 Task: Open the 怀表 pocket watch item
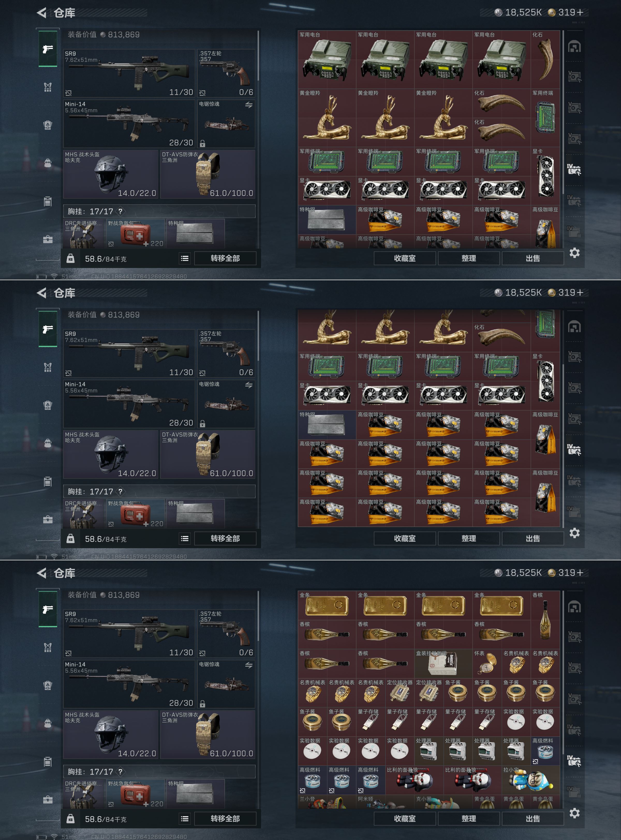[x=487, y=664]
